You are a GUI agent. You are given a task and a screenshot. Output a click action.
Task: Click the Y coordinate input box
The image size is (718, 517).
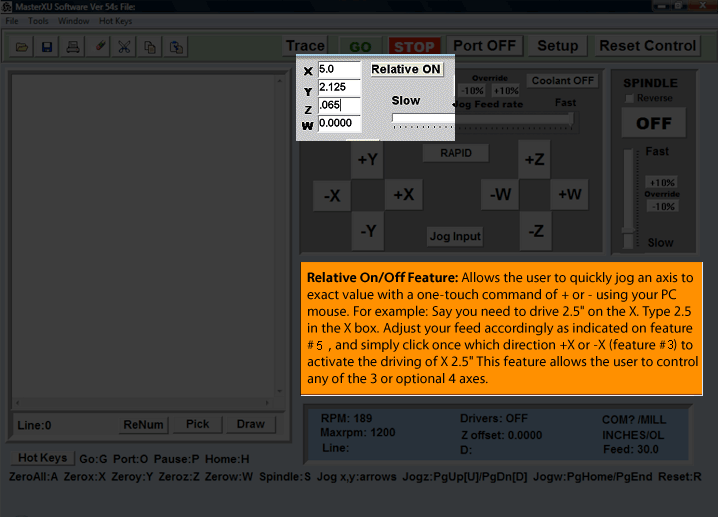tap(339, 87)
